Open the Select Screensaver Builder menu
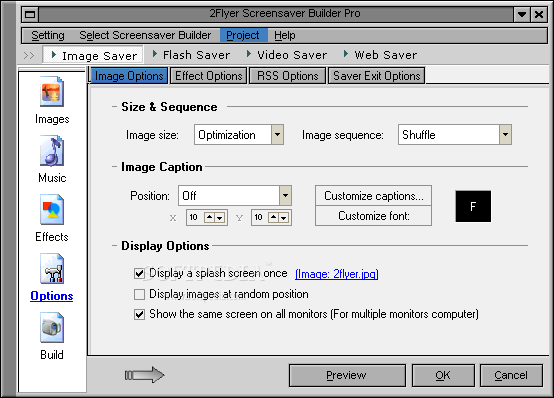This screenshot has width=554, height=398. click(145, 35)
